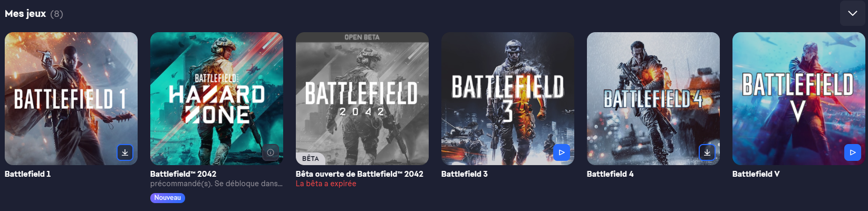Image resolution: width=868 pixels, height=211 pixels.
Task: Click the Battlefield 1 title text
Action: [28, 174]
